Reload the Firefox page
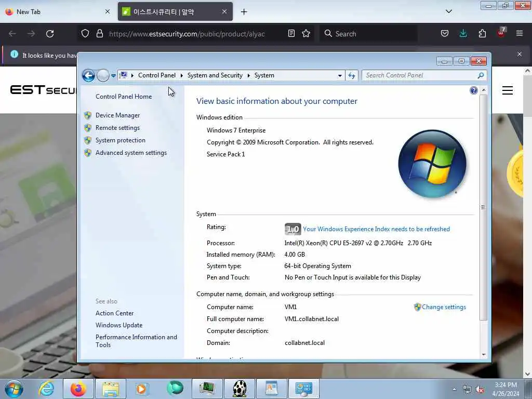 tap(50, 34)
